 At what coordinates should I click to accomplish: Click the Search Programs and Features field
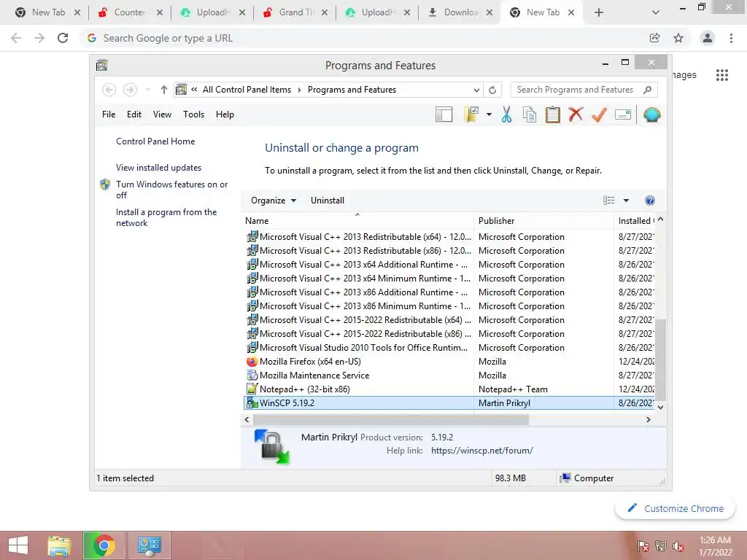[x=584, y=90]
